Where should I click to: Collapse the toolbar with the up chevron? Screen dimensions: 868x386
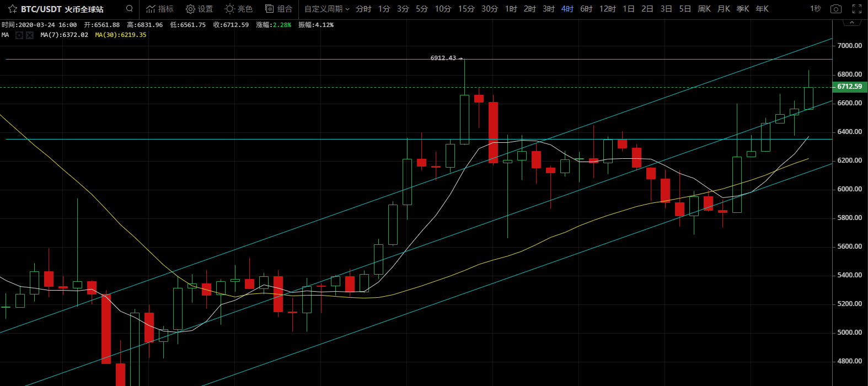(853, 23)
